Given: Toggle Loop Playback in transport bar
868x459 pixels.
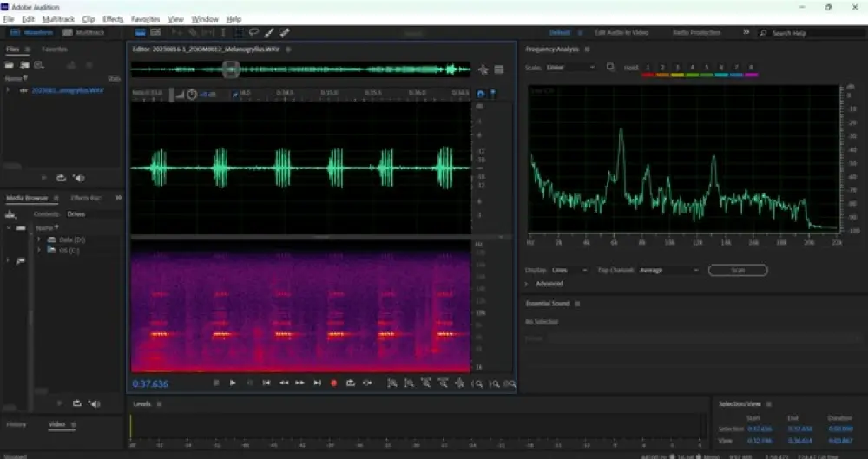Looking at the screenshot, I should [351, 383].
